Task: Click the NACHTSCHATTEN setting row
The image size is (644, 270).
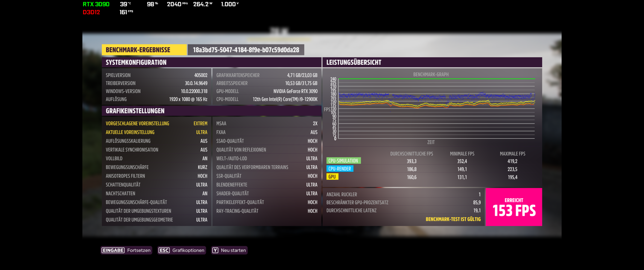Action: (156, 194)
